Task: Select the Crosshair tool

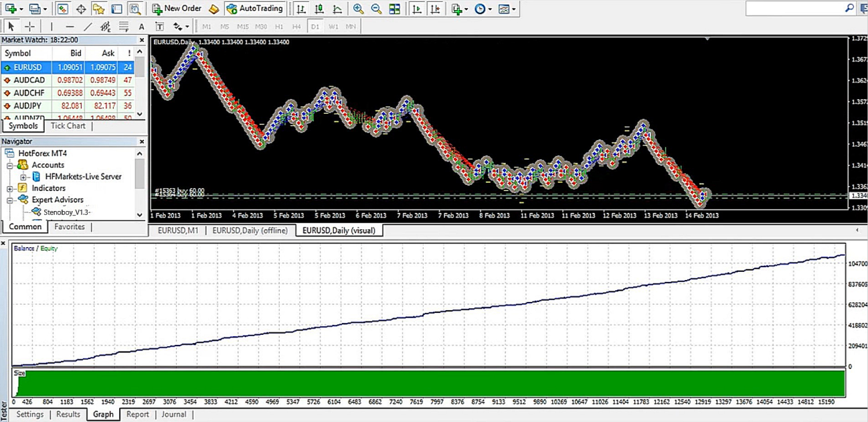Action: coord(29,27)
